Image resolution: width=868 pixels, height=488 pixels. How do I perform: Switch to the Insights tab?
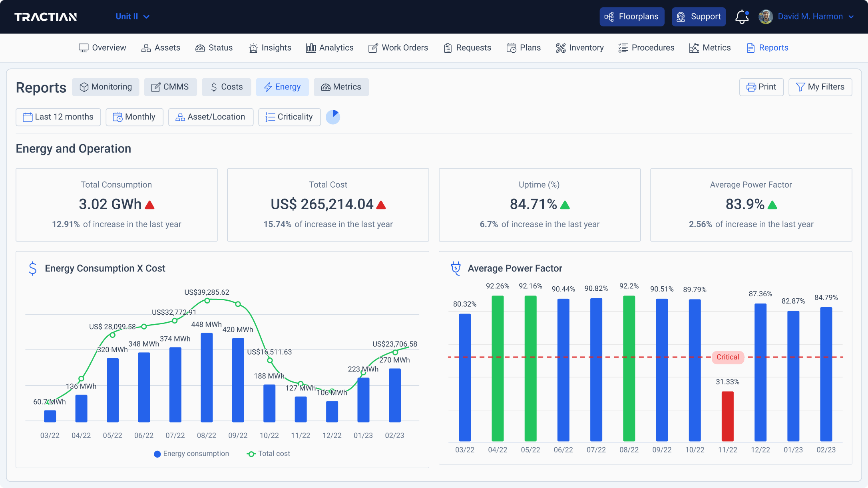point(270,48)
